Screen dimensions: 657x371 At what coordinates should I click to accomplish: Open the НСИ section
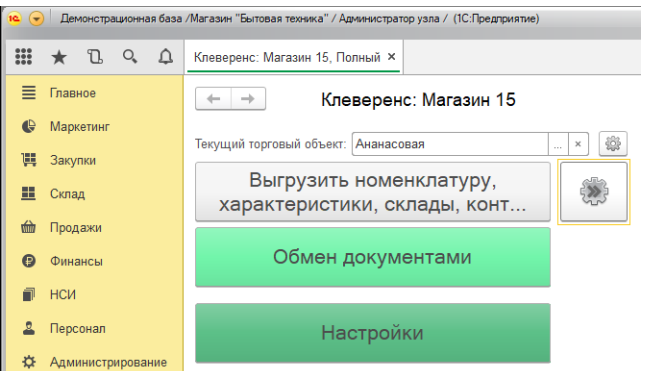[63, 295]
